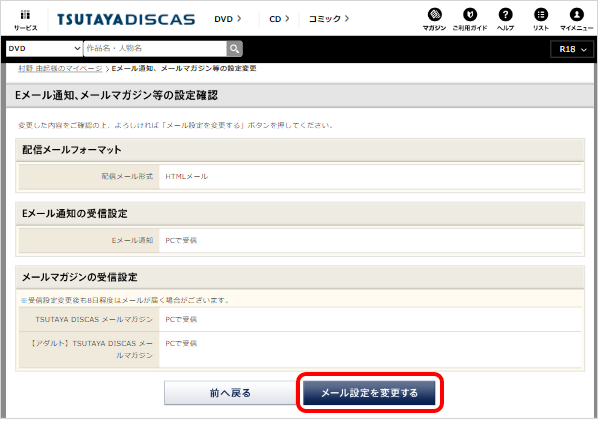The image size is (598, 422).
Task: Click the メール設定を変更する button
Action: [x=369, y=393]
